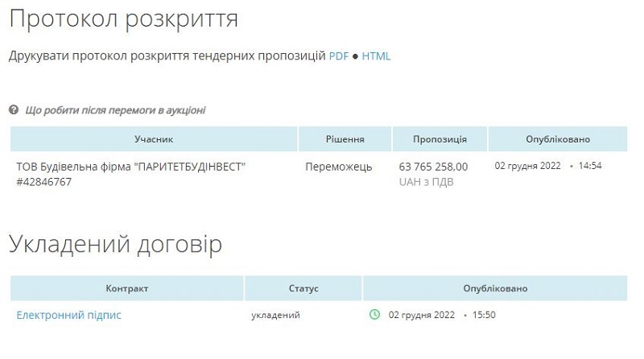Viewport: 644px width, 359px height.
Task: Click the question mark help icon
Action: pyautogui.click(x=14, y=109)
